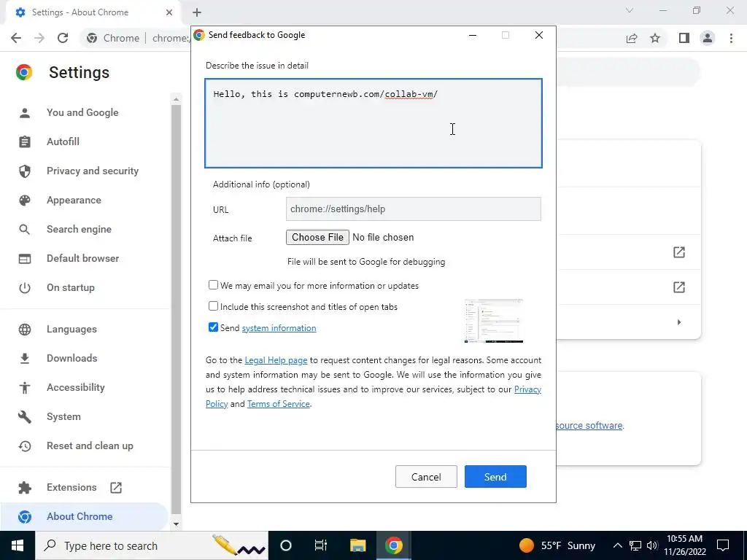Open Search engine settings section

tap(79, 229)
